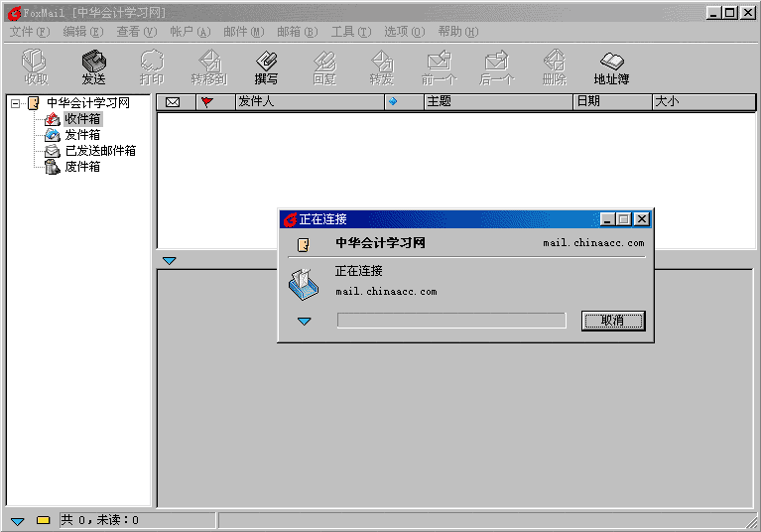The height and width of the screenshot is (532, 761).
Task: Sort by envelope status column icon
Action: point(173,102)
